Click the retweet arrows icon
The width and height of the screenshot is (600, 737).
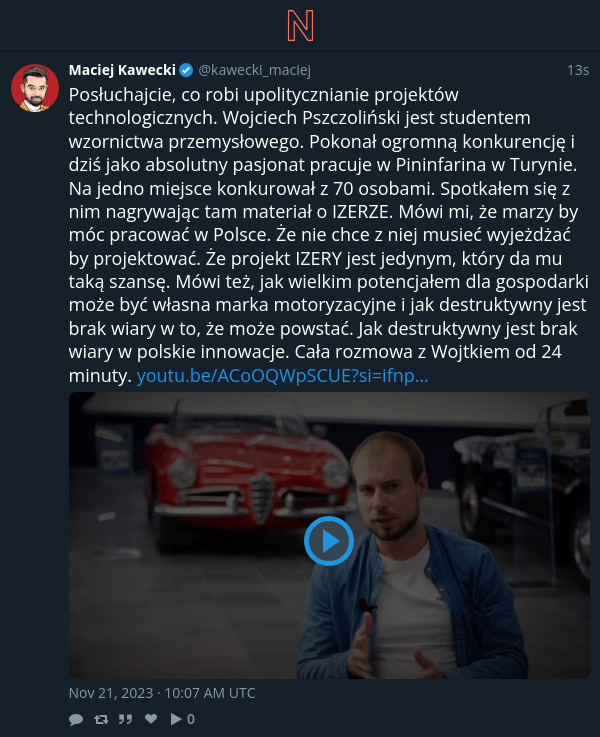101,719
